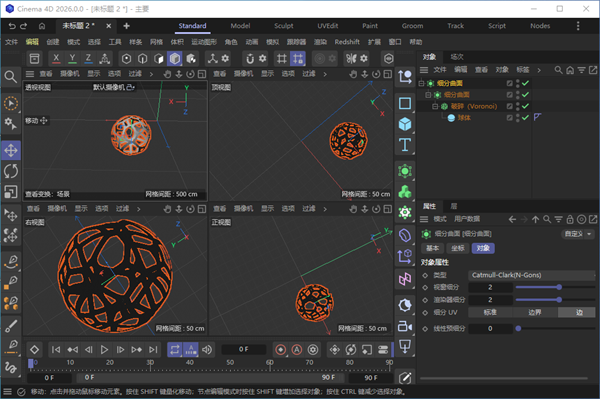Select the highlighted Model mode cube icon
Image resolution: width=600 pixels, height=399 pixels.
click(x=175, y=59)
